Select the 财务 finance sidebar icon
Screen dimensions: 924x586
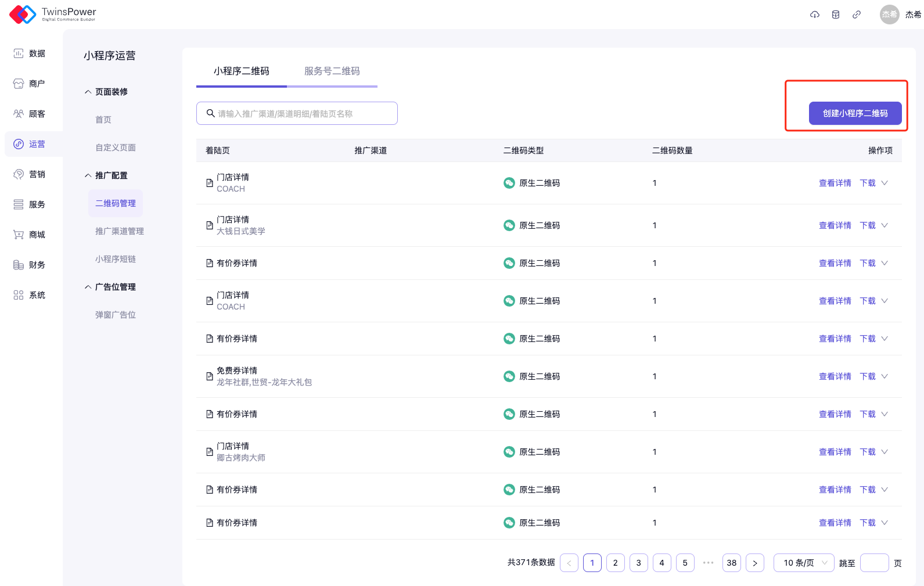pos(19,265)
